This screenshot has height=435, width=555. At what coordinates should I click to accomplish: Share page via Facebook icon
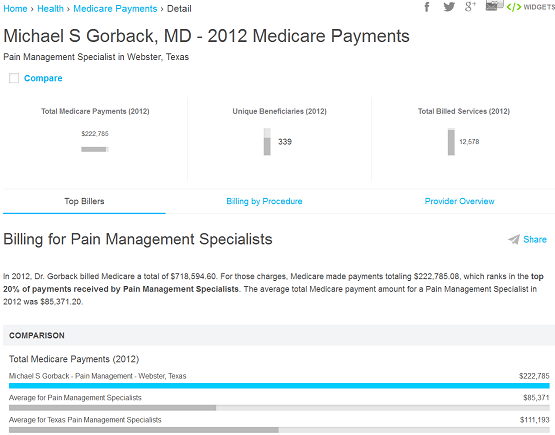click(x=427, y=7)
